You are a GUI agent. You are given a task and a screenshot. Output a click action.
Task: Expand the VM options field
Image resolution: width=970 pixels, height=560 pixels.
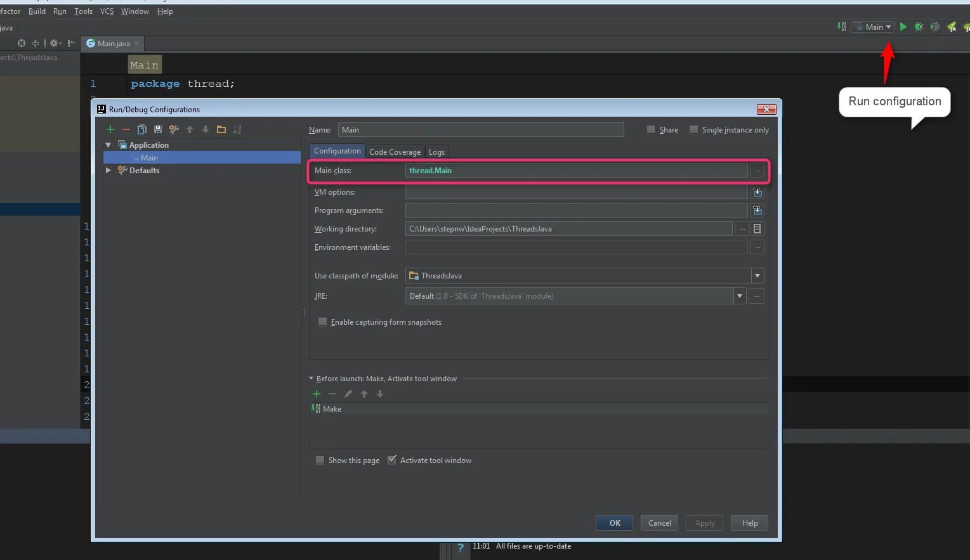pyautogui.click(x=757, y=192)
